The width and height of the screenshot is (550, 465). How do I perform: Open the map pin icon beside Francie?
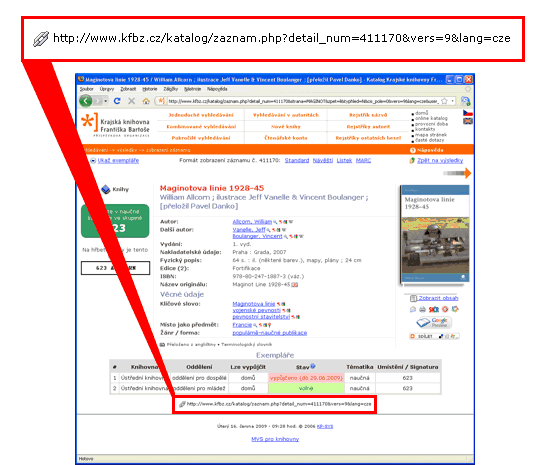[x=269, y=325]
